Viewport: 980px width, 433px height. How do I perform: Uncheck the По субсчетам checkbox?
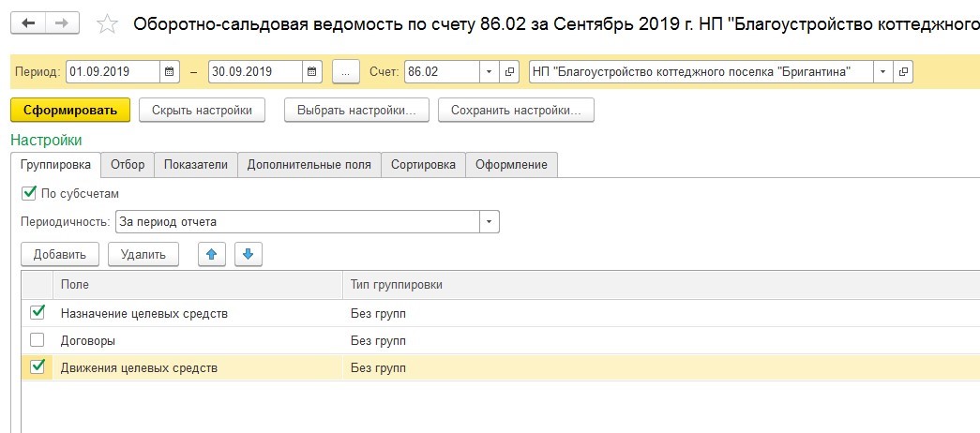coord(28,193)
